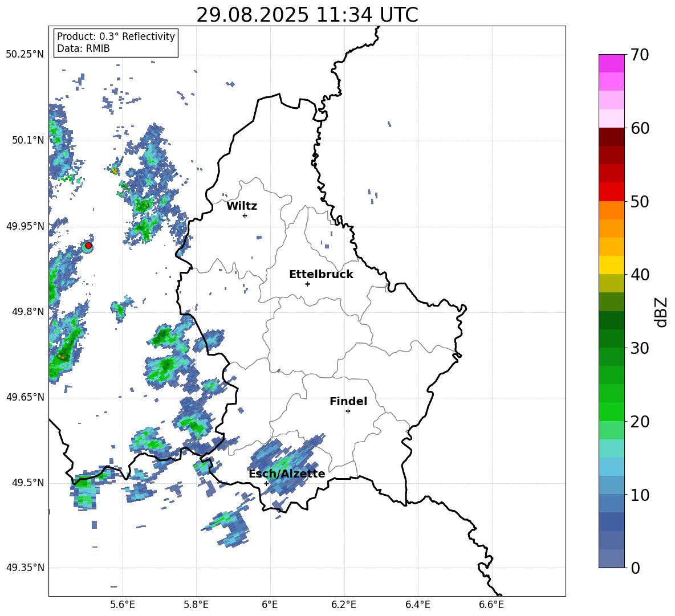
Task: Click the 49.8°N latitude label
Action: click(28, 312)
